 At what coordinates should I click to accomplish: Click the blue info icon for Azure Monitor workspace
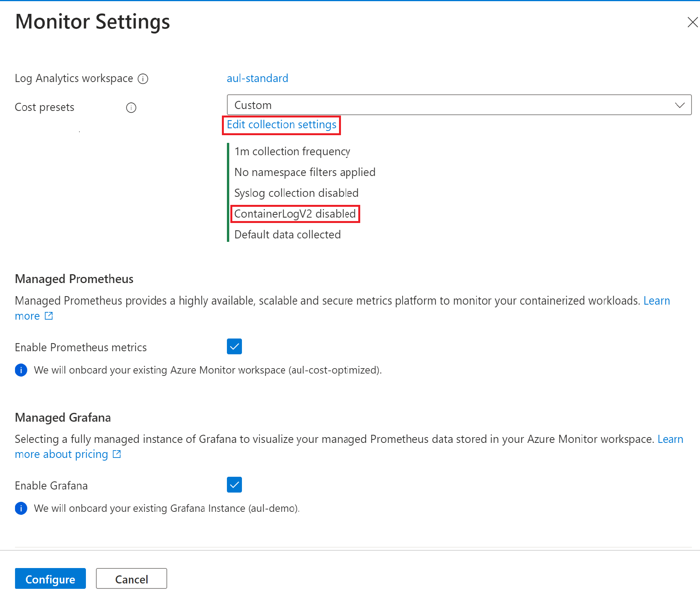click(x=21, y=370)
